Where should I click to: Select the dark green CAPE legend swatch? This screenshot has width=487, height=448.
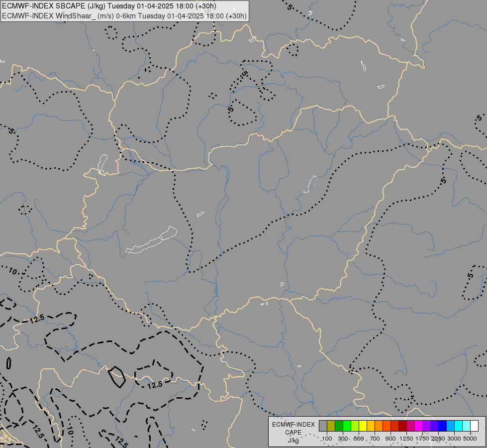(x=339, y=426)
